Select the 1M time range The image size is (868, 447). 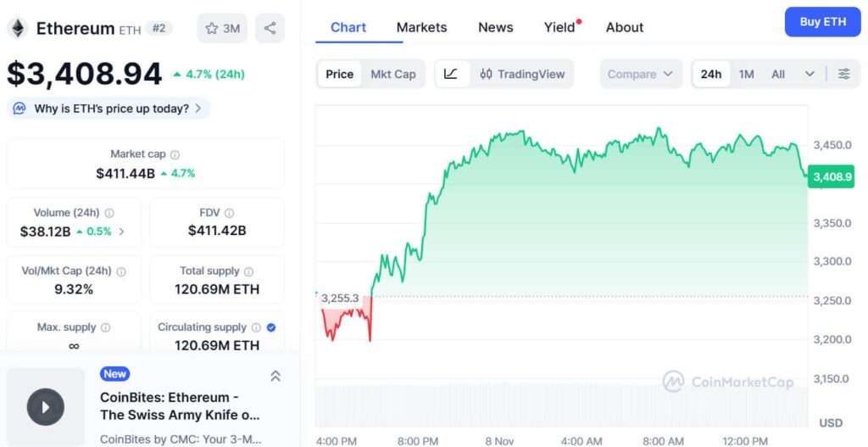[746, 74]
